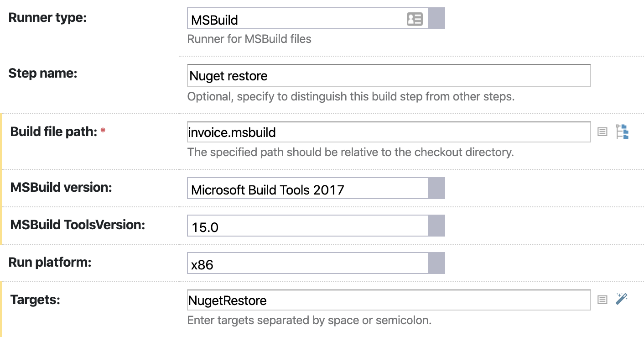Expand the MSBuild version selector
The height and width of the screenshot is (337, 644).
click(436, 188)
